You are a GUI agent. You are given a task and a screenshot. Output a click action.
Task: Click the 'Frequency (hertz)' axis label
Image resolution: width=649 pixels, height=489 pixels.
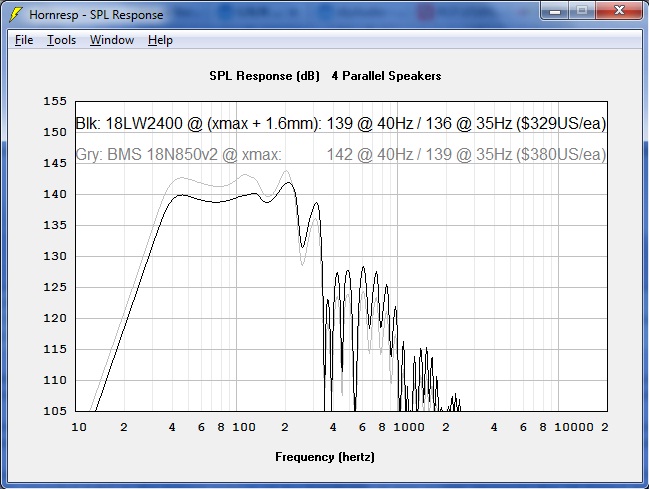[x=325, y=457]
